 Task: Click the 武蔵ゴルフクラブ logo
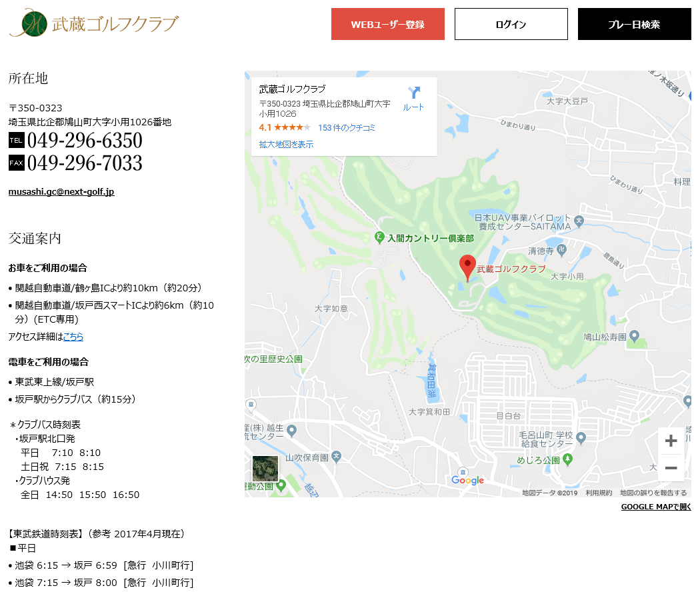tap(94, 23)
